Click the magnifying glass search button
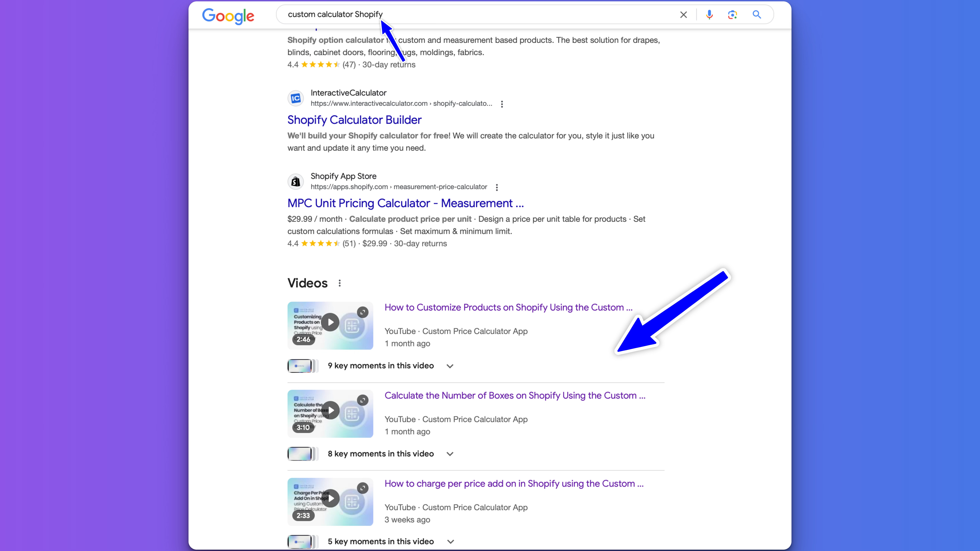This screenshot has height=551, width=980. coord(757,15)
